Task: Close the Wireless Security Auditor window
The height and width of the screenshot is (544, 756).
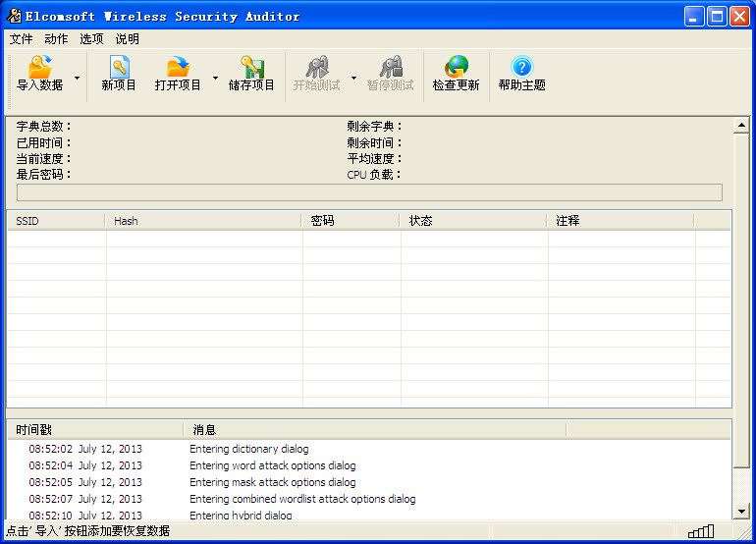Action: coord(739,17)
